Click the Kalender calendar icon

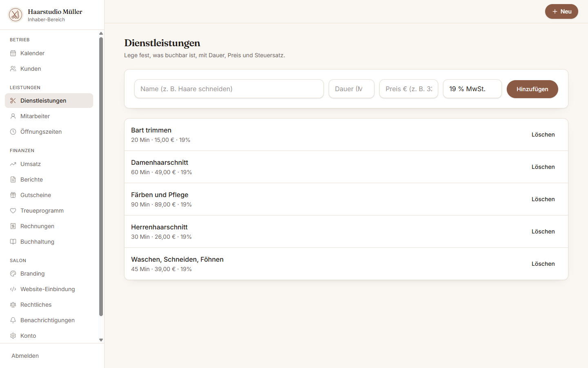(13, 53)
